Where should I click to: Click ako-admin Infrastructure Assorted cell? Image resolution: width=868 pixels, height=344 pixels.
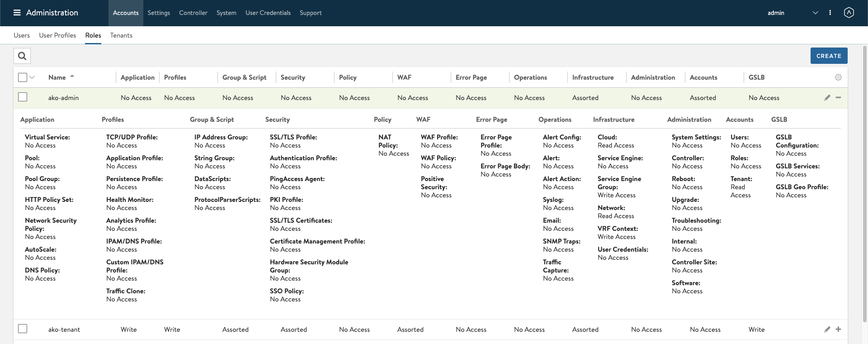585,98
